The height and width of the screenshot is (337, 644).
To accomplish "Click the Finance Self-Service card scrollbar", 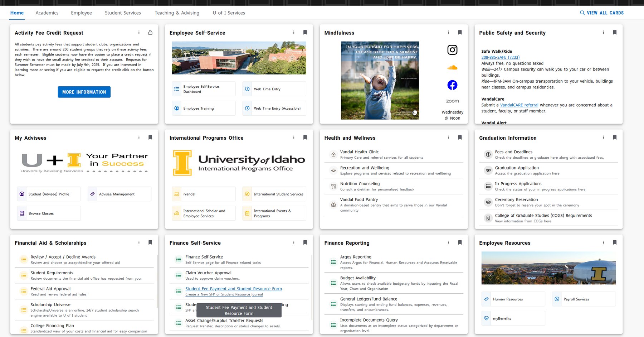I will [x=312, y=287].
